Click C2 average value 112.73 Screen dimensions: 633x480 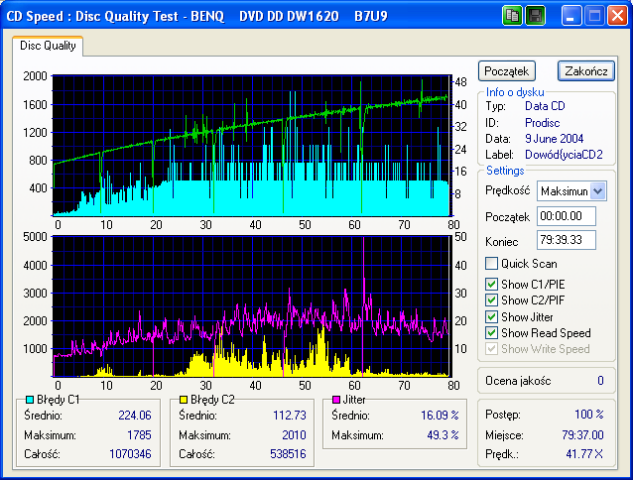click(289, 415)
